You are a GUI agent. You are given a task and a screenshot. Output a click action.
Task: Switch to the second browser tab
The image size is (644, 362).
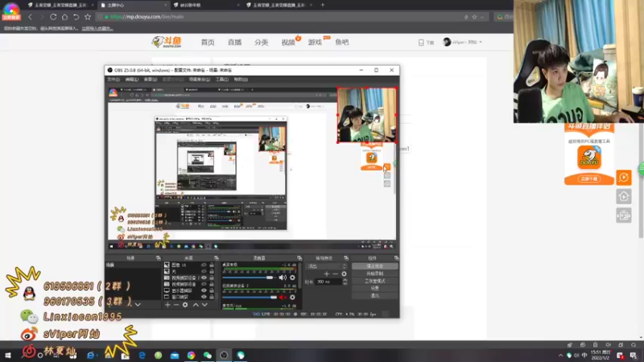pos(134,6)
